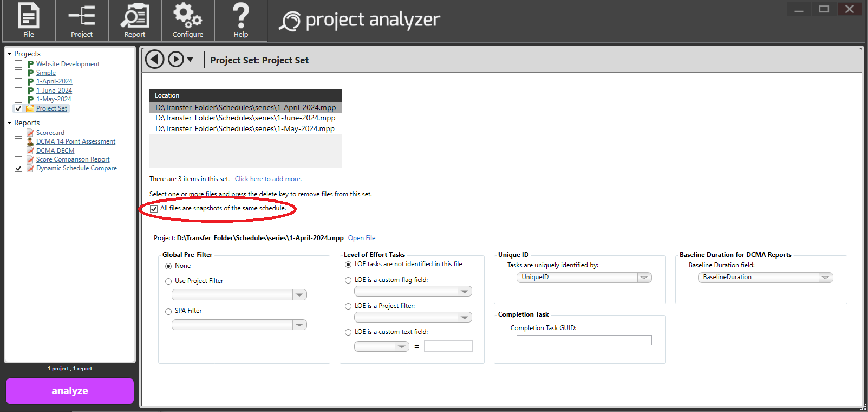868x412 pixels.
Task: Click the Completion Task GUID field
Action: click(584, 340)
